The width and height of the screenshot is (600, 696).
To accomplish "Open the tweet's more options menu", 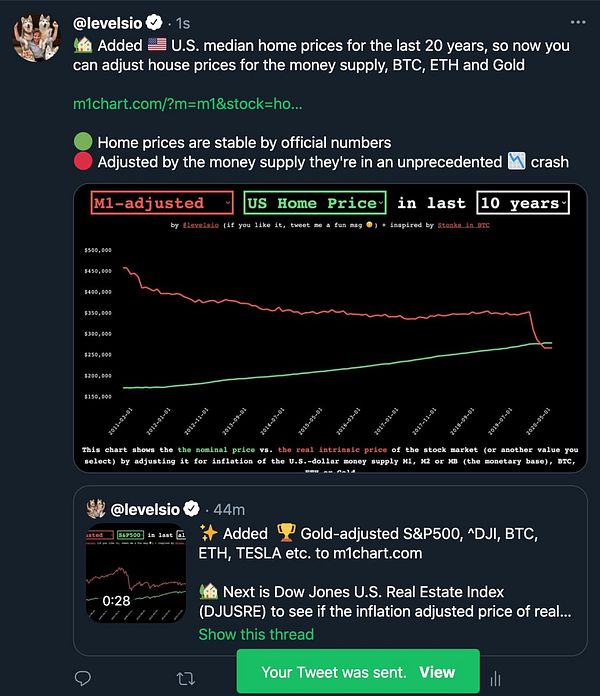I will pos(578,21).
